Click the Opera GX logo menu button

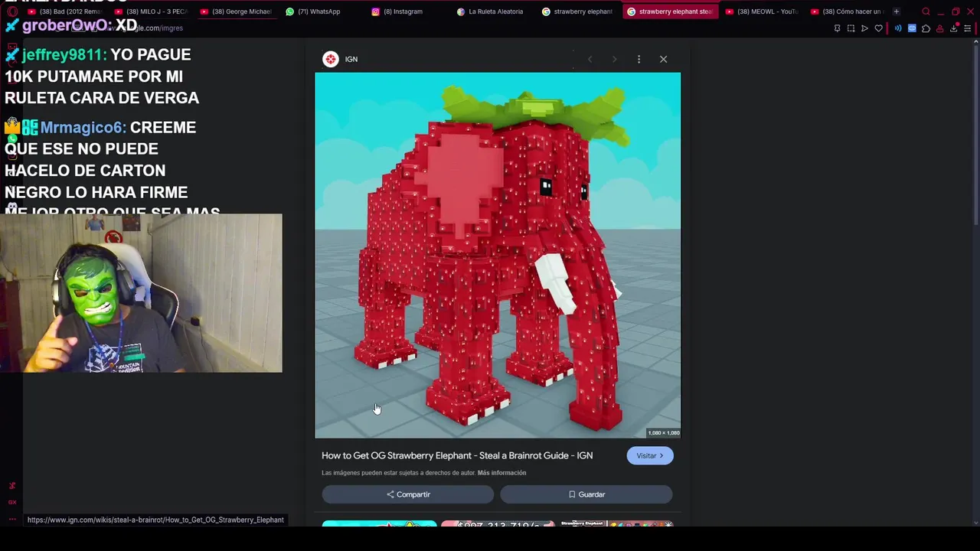point(12,11)
